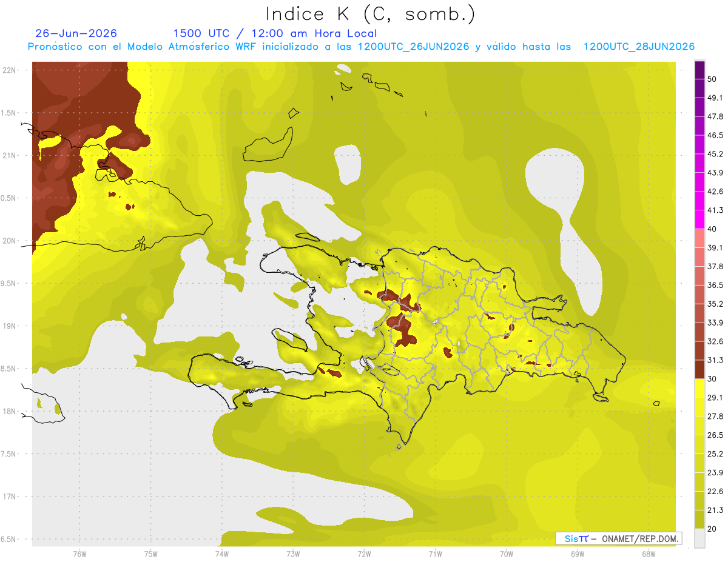The height and width of the screenshot is (562, 728).
Task: Click the '37.8' color bar label
Action: [715, 267]
